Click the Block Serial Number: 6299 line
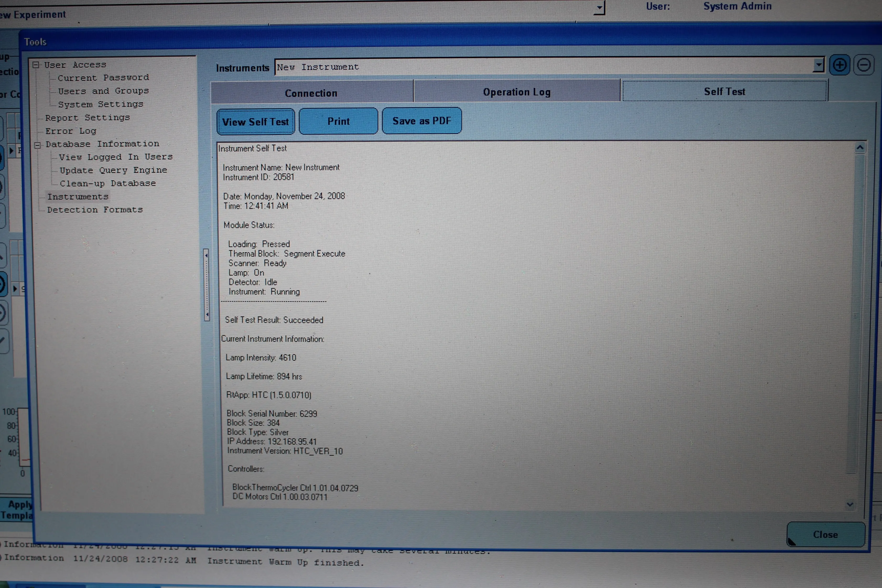Image resolution: width=882 pixels, height=588 pixels. pos(272,414)
